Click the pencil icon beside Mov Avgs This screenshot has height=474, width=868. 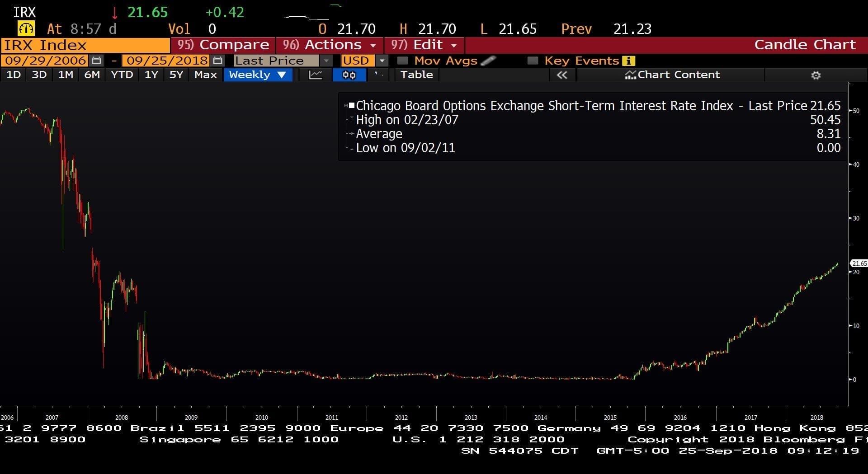489,61
